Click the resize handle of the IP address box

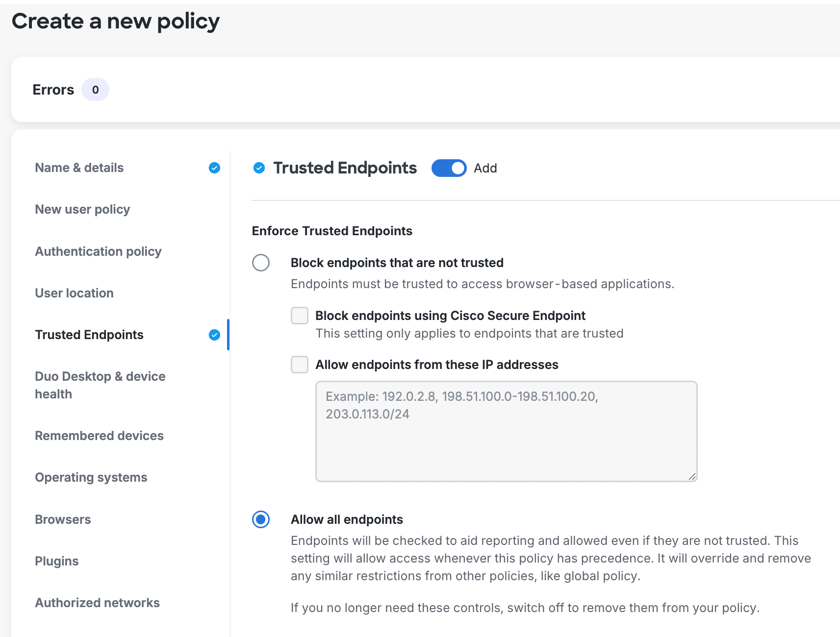pyautogui.click(x=693, y=476)
